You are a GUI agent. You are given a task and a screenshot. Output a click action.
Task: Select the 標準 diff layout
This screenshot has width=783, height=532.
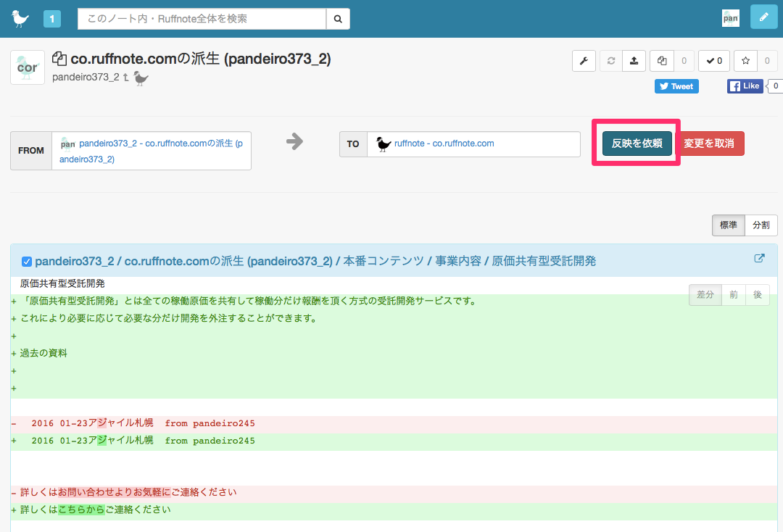tap(728, 225)
